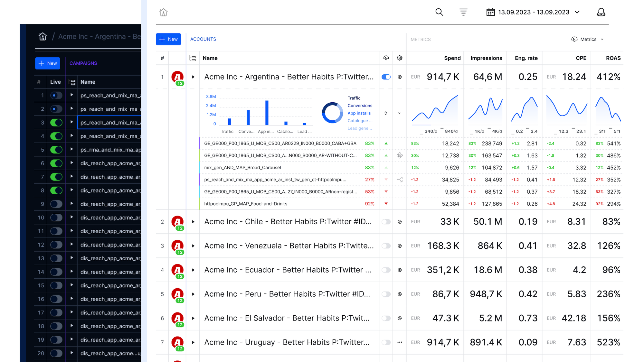Screen dimensions: 644x362
Task: Click the gear settings icon in table header
Action: point(400,58)
